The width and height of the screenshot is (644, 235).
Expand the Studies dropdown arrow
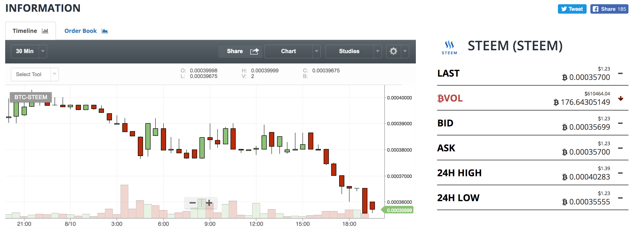pos(378,51)
